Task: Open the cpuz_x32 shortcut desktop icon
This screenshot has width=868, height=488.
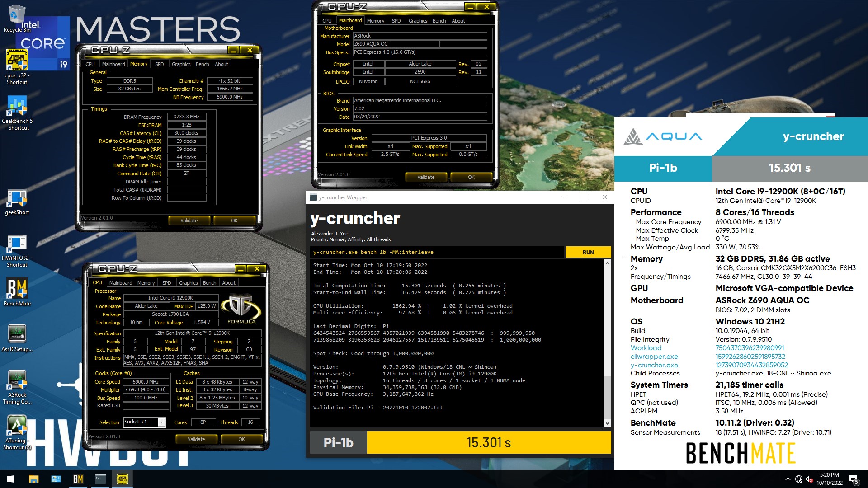Action: tap(17, 67)
